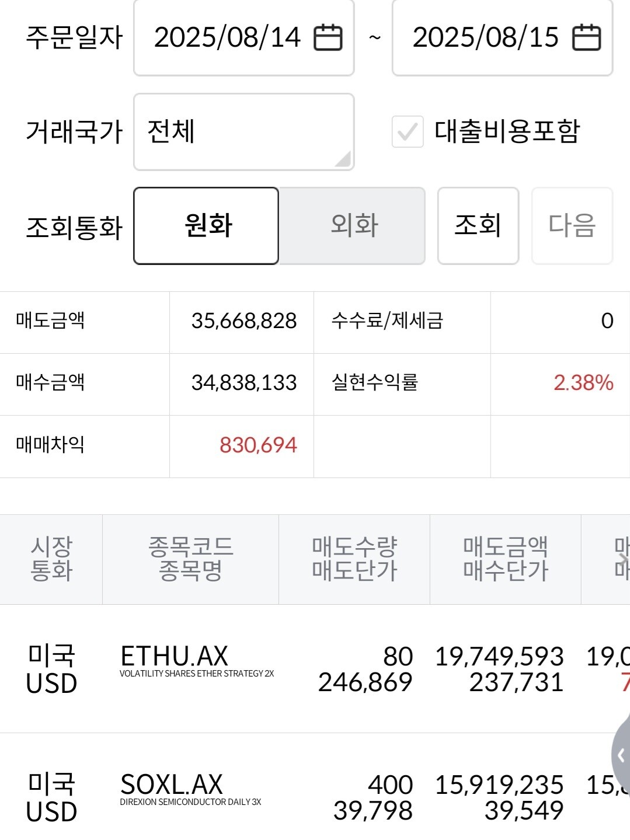The width and height of the screenshot is (630, 840).
Task: Open start date calendar icon
Action: 328,38
